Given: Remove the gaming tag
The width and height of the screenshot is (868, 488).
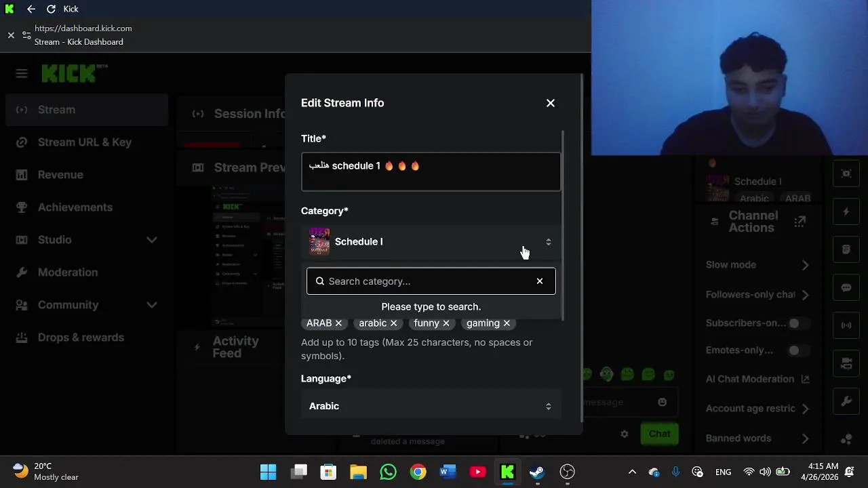Looking at the screenshot, I should click(x=507, y=323).
